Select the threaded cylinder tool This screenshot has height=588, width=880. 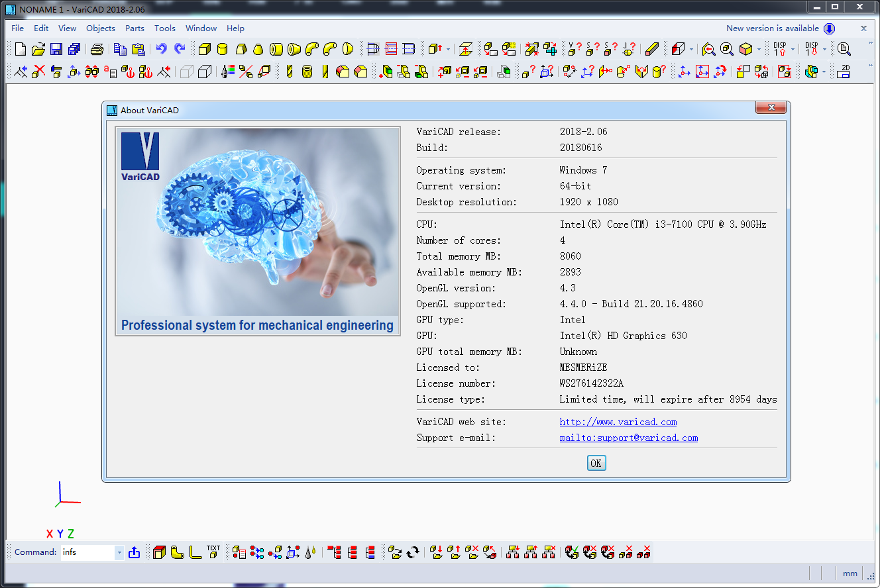pos(307,71)
